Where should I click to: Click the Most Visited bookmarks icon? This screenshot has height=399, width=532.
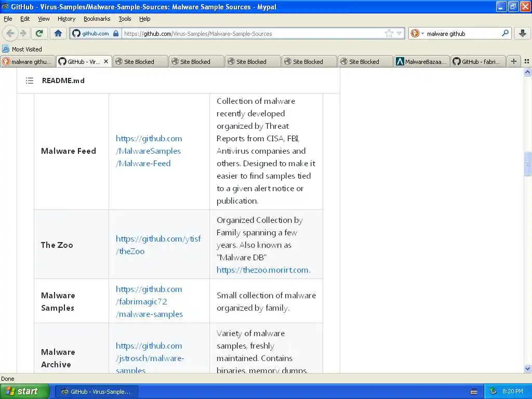click(x=5, y=49)
